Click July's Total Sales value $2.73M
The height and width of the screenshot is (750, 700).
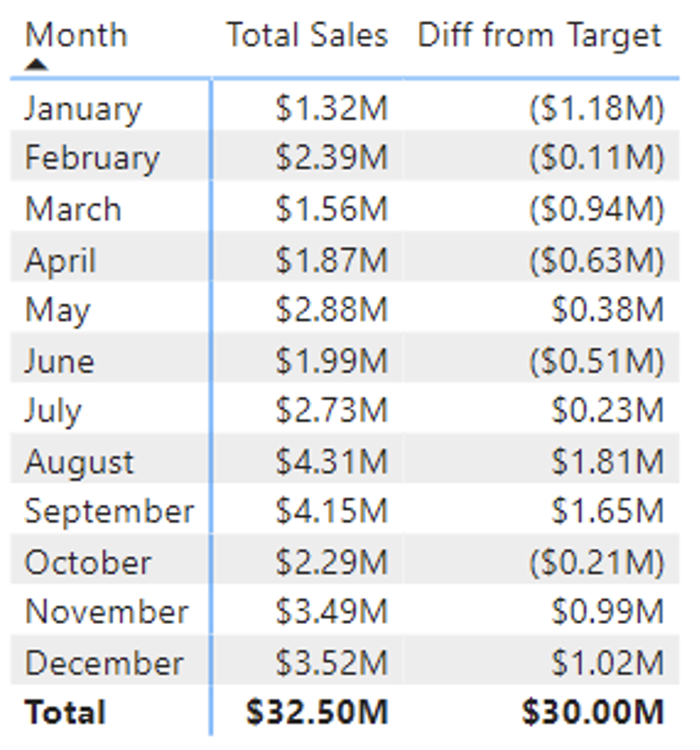(x=332, y=411)
